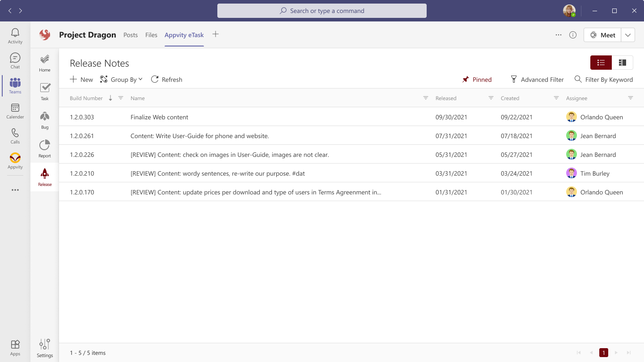644x362 pixels.
Task: Open the Advanced Filter panel
Action: 537,79
